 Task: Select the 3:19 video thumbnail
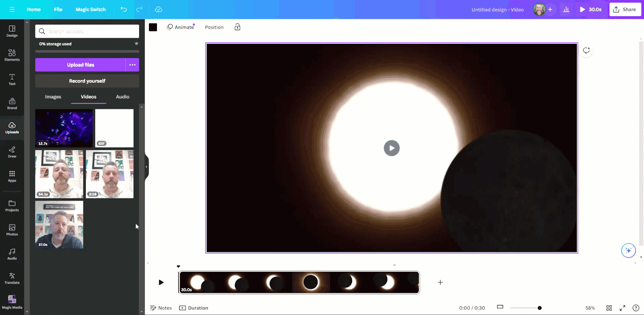click(x=109, y=174)
